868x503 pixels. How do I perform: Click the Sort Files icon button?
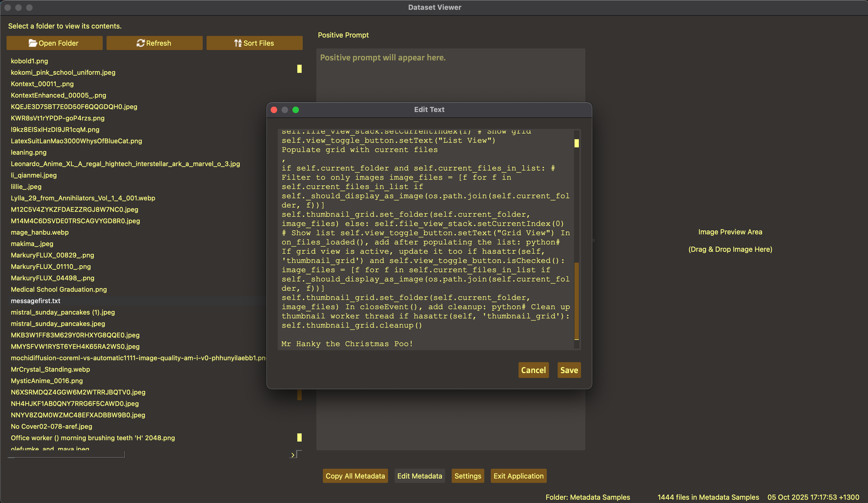254,43
